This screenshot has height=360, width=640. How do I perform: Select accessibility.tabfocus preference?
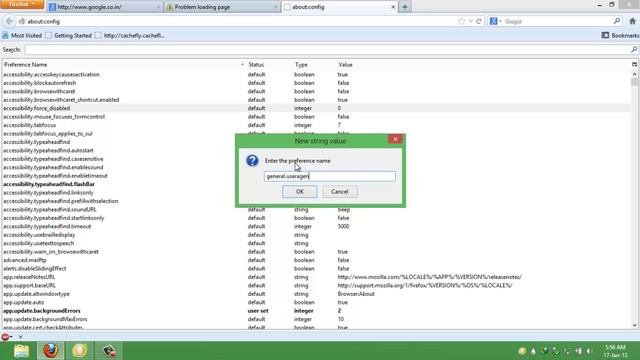29,125
